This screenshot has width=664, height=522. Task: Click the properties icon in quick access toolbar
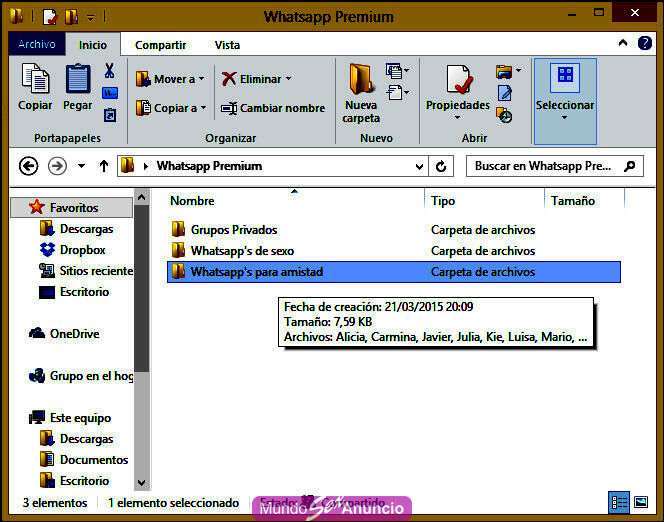point(50,17)
